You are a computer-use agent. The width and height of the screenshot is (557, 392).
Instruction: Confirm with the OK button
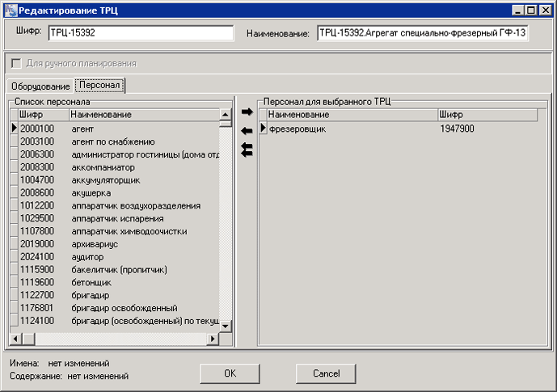click(x=230, y=373)
